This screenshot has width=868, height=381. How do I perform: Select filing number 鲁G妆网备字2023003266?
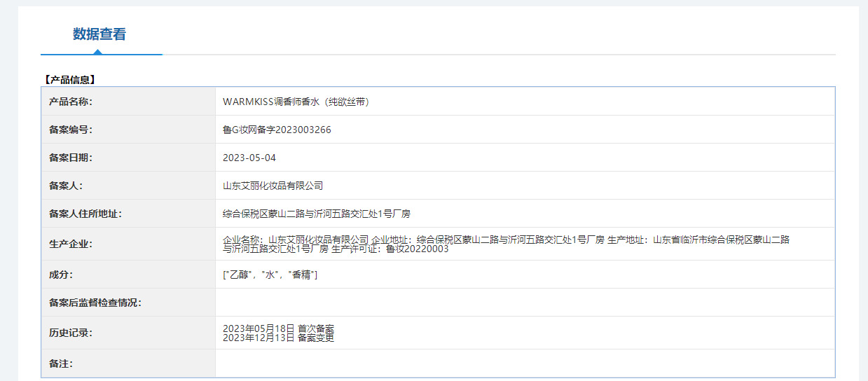pos(277,130)
